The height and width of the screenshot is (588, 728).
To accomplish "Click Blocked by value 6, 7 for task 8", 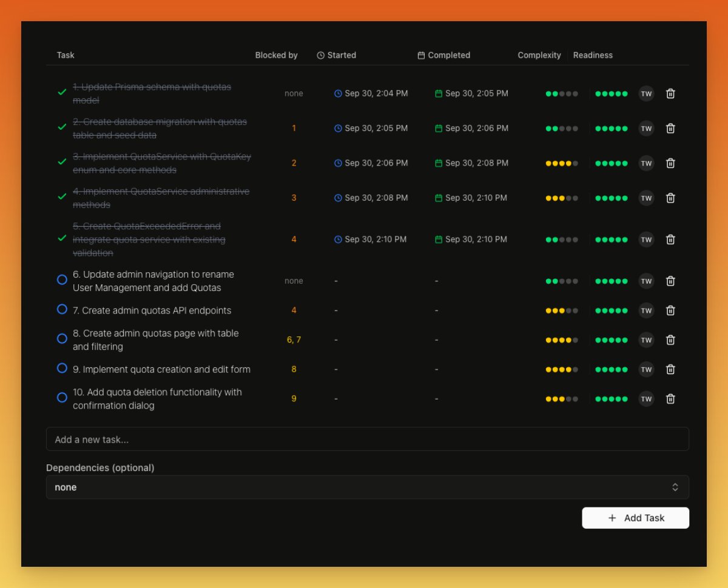I will pyautogui.click(x=294, y=340).
